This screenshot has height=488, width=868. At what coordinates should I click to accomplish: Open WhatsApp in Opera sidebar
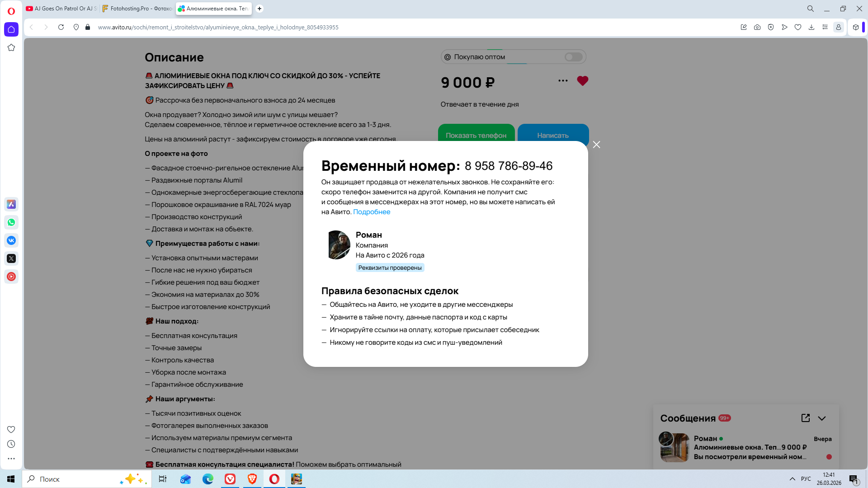[x=11, y=222]
